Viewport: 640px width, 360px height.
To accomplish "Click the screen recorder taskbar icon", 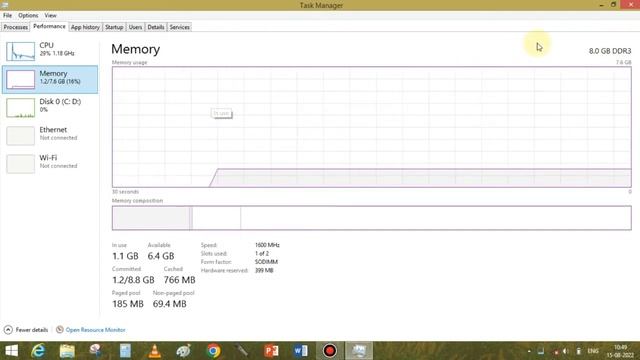I will tap(330, 351).
